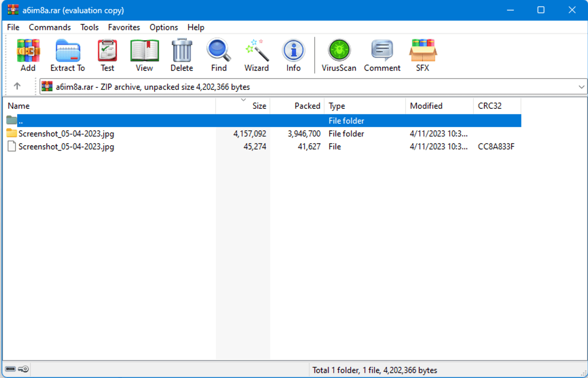
Task: Sort by the Modified column header
Action: [x=426, y=106]
